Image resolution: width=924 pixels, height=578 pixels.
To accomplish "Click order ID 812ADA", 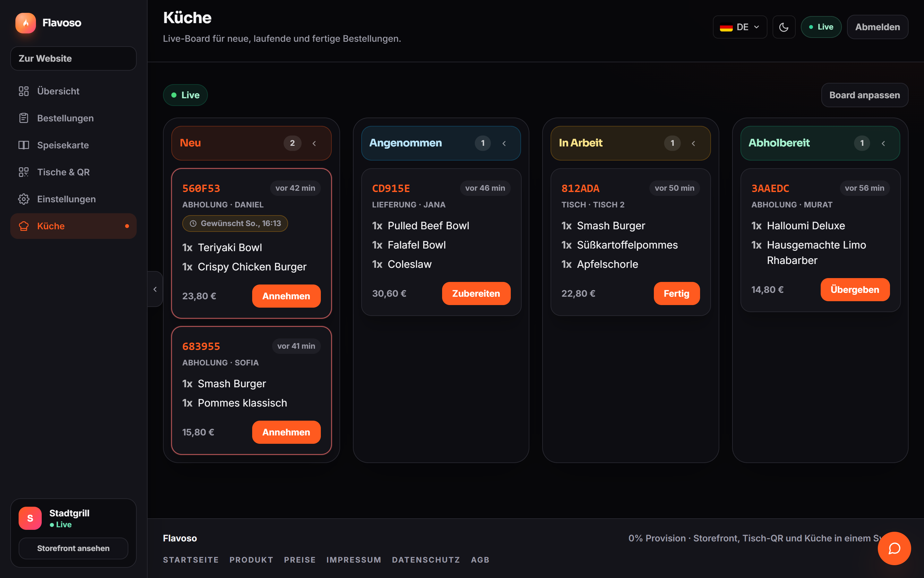I will 580,188.
